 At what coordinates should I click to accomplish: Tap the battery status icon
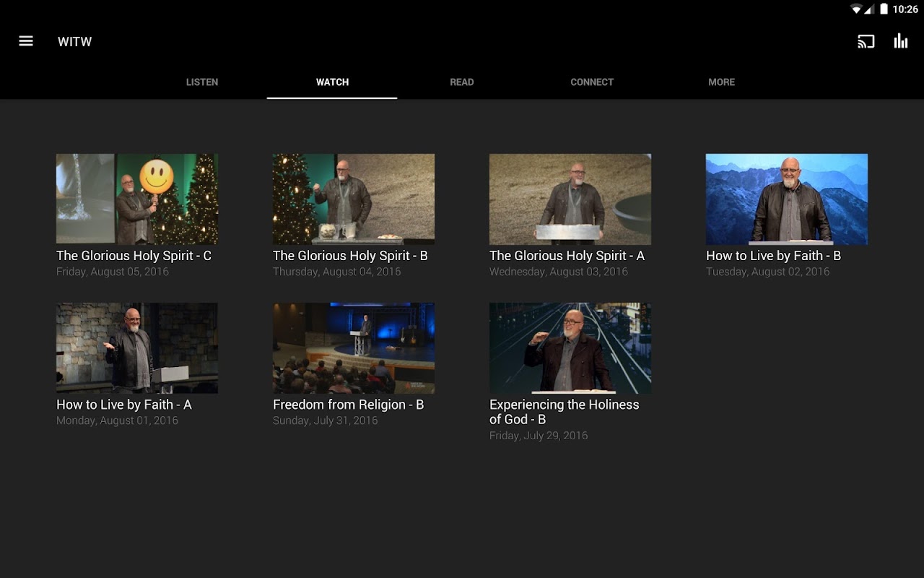(884, 9)
